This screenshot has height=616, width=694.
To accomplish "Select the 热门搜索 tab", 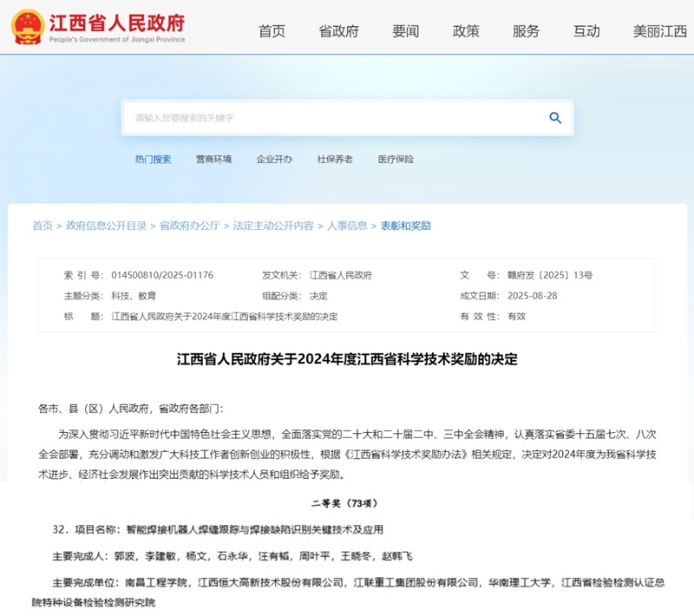I will click(153, 160).
